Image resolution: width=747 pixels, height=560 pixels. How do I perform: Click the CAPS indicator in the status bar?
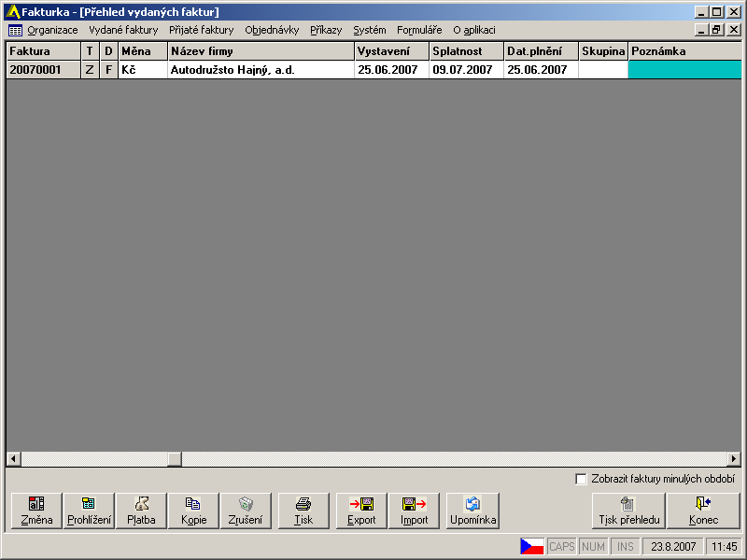coord(562,546)
